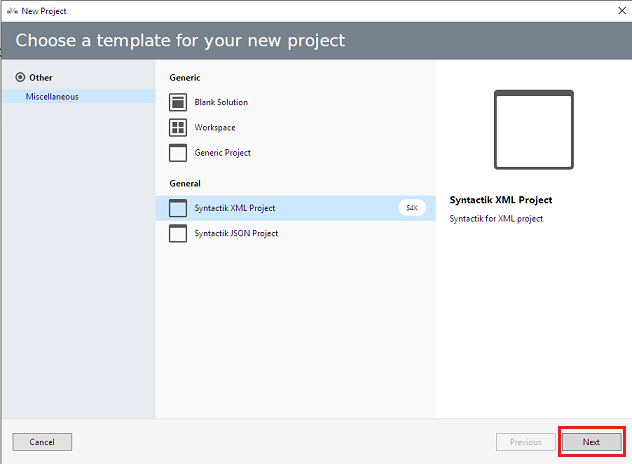632x464 pixels.
Task: Click the Syntactik XML Project heading in preview
Action: click(501, 200)
